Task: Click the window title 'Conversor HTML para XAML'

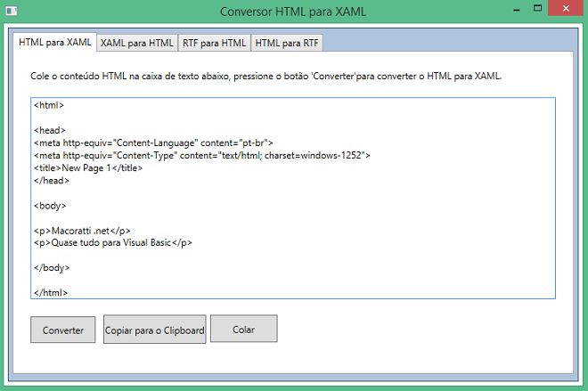Action: (x=293, y=12)
